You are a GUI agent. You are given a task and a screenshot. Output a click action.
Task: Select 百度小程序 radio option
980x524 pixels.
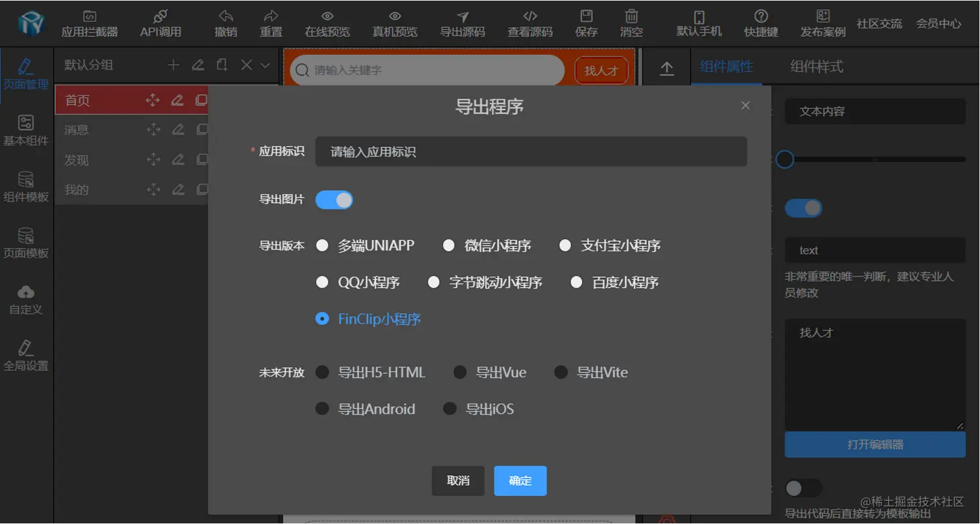click(614, 282)
